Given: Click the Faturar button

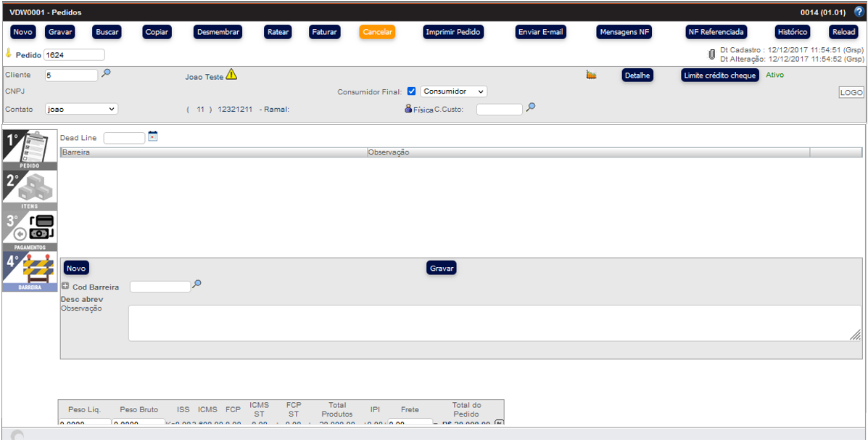Looking at the screenshot, I should pos(324,32).
